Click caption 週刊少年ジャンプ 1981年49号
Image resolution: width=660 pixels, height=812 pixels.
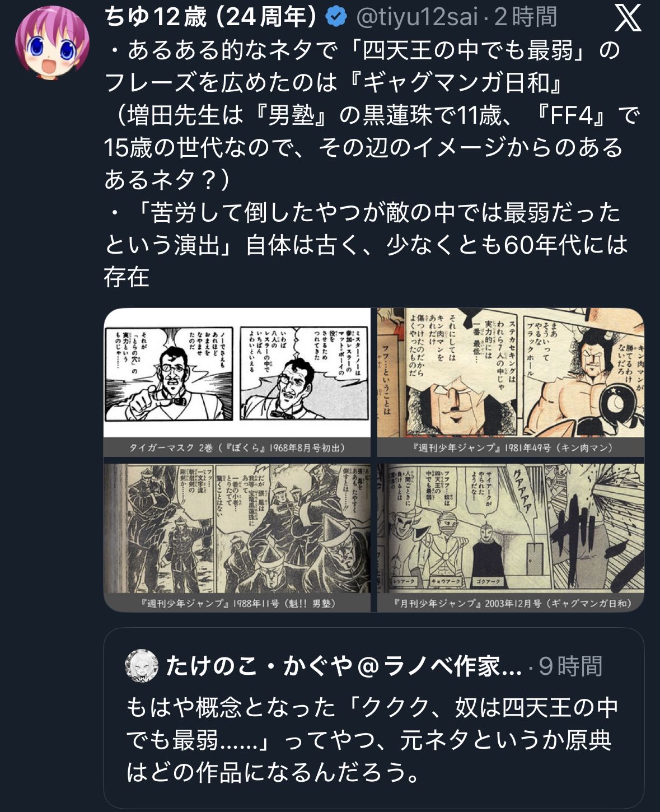click(512, 448)
